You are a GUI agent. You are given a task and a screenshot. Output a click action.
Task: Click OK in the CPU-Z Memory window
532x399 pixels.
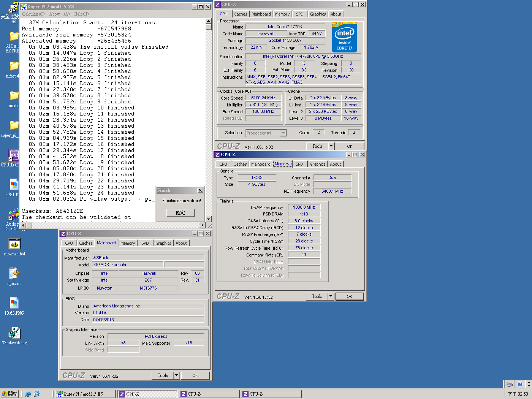coord(349,296)
